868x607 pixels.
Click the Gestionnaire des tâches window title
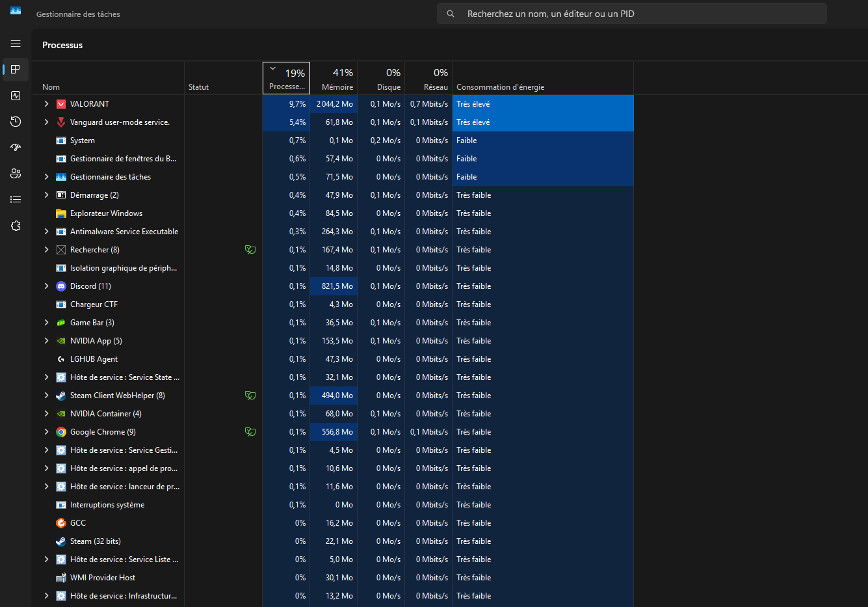click(x=78, y=14)
